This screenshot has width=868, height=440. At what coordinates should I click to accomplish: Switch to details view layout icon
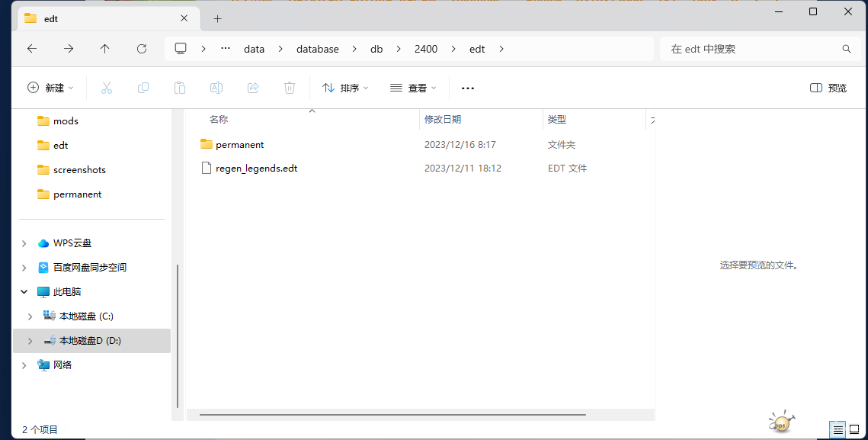838,430
